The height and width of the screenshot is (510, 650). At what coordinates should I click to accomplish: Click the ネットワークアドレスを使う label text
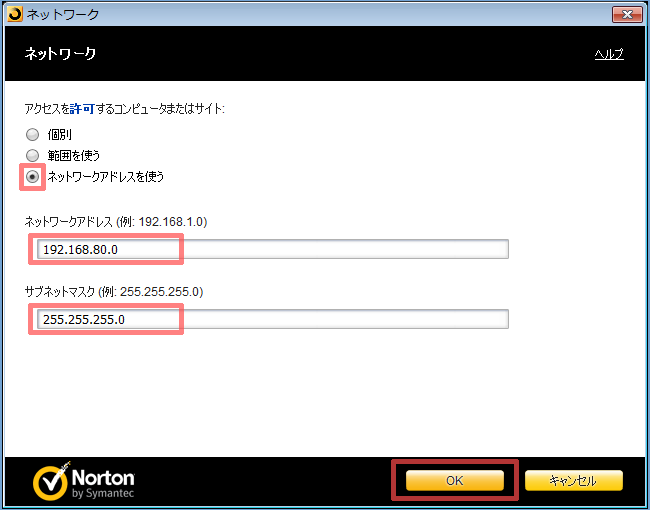click(x=105, y=176)
